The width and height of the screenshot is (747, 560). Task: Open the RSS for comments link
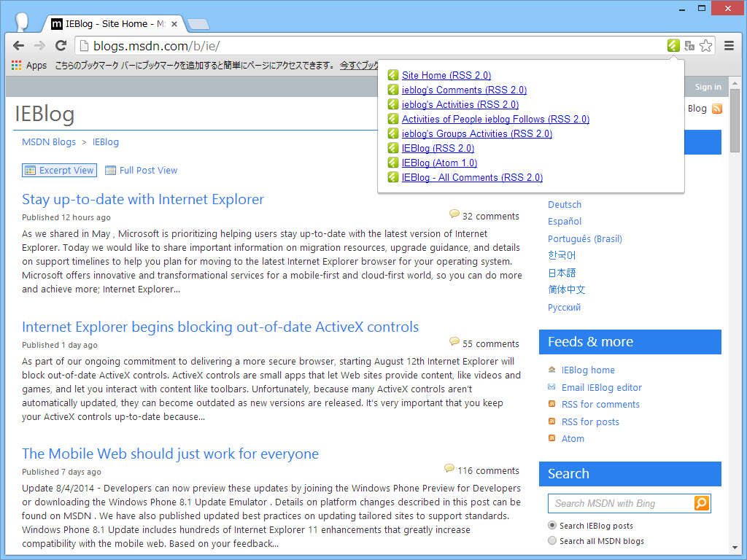600,404
